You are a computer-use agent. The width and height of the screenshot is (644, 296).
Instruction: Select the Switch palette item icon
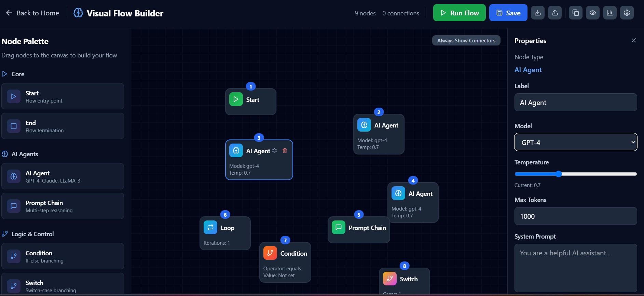(x=14, y=286)
